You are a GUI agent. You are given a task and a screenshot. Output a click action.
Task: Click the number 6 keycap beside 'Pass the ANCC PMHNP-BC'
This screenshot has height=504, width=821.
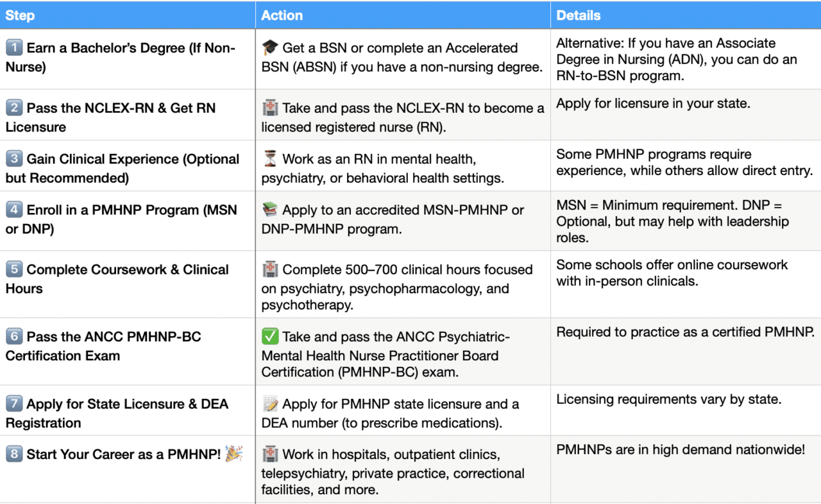(14, 337)
